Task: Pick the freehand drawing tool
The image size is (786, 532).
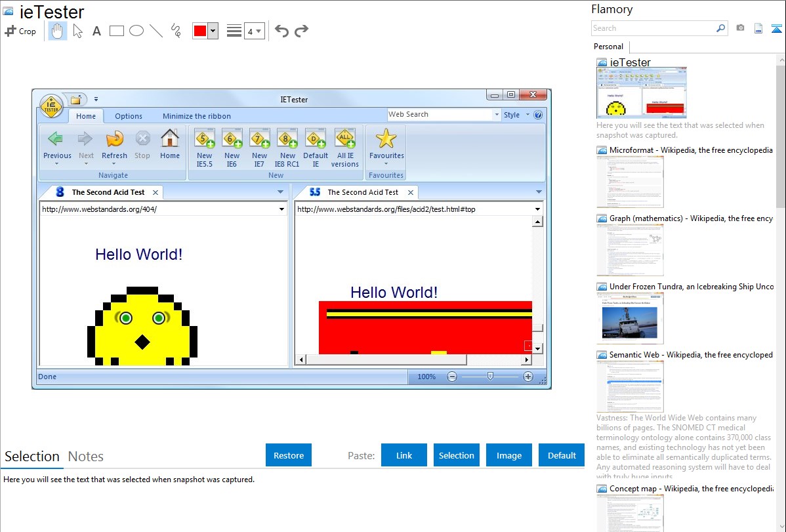Action: [x=176, y=31]
